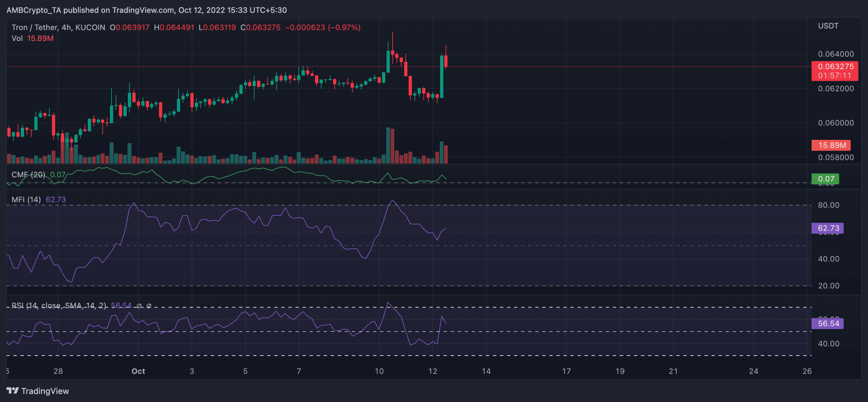Click the tallest volume bar near Oct 10

coord(388,145)
